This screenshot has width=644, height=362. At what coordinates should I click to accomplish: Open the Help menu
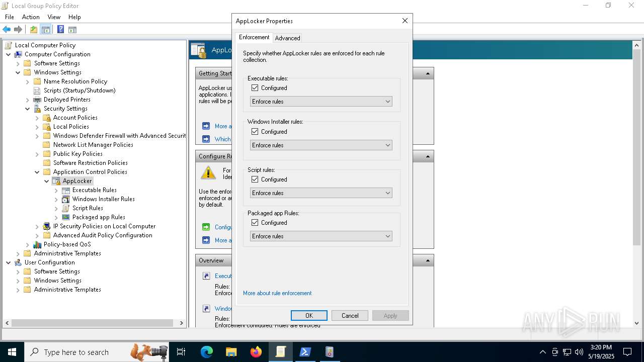tap(74, 17)
